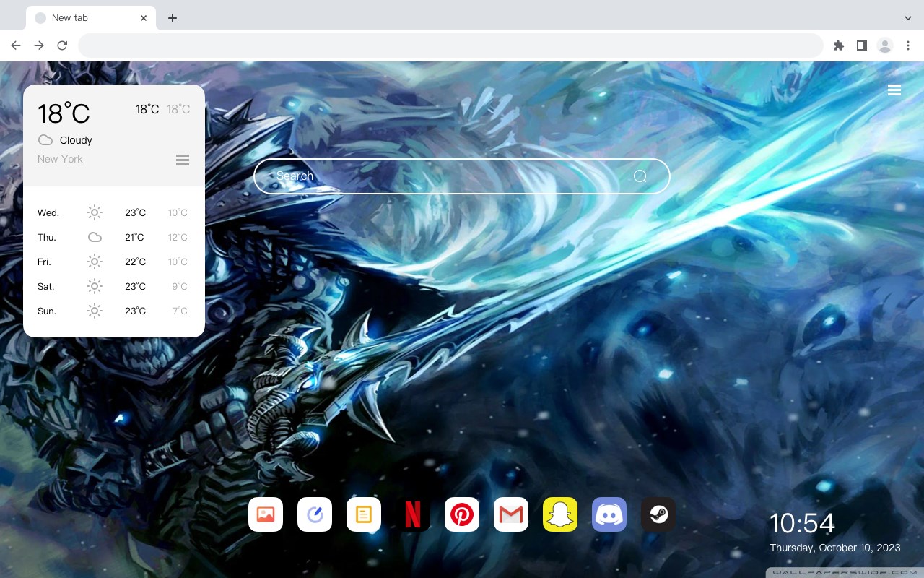This screenshot has width=924, height=578.
Task: Click the Thursday, October 10, 2023 date
Action: (835, 548)
